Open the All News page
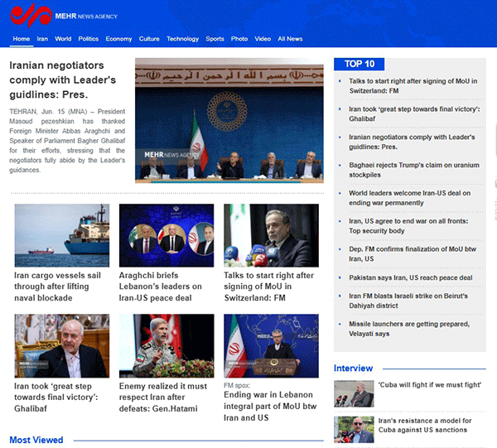This screenshot has width=497, height=448. 290,39
